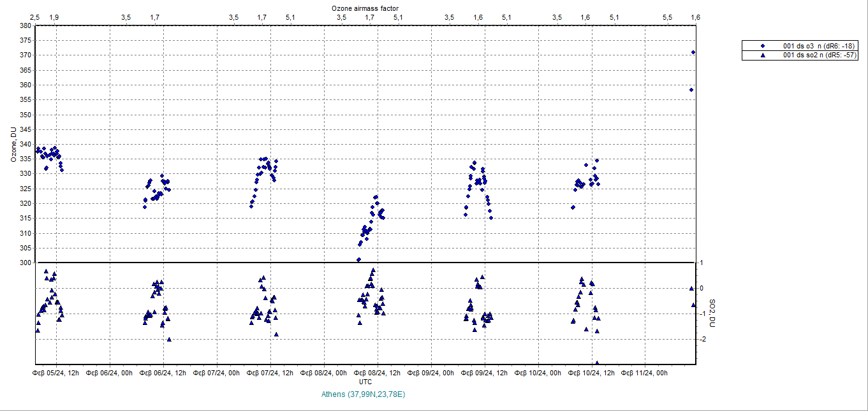The width and height of the screenshot is (868, 411).
Task: Click the 'UTC' bottom axis label
Action: (365, 382)
